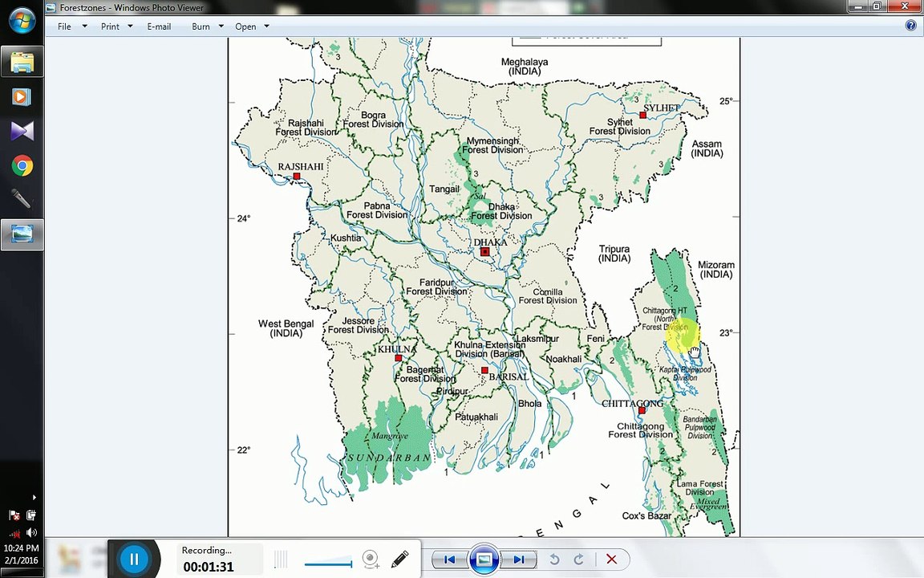Screen dimensions: 924x578
Task: Click the recorder drag handle grip
Action: pos(281,559)
